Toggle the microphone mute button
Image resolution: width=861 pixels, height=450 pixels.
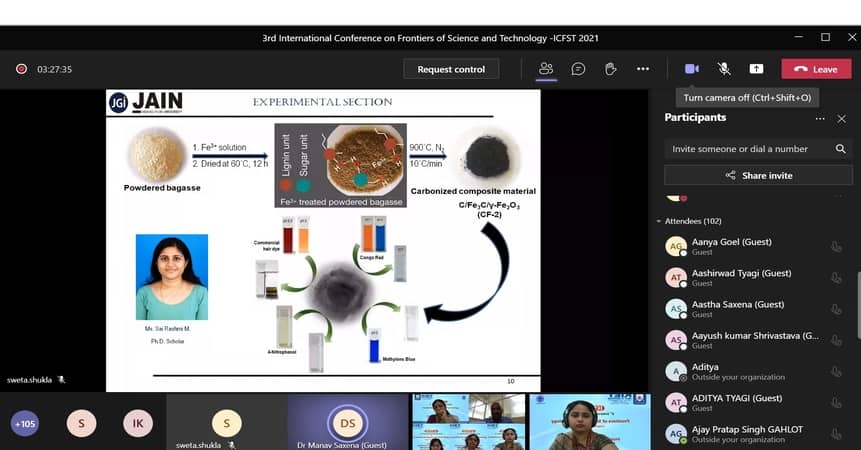point(723,69)
